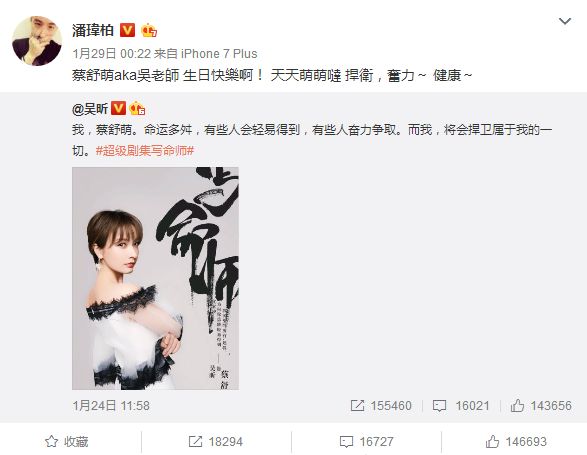The image size is (587, 455).
Task: Open the original post's 1月24日 11:58 timestamp
Action: (x=111, y=406)
